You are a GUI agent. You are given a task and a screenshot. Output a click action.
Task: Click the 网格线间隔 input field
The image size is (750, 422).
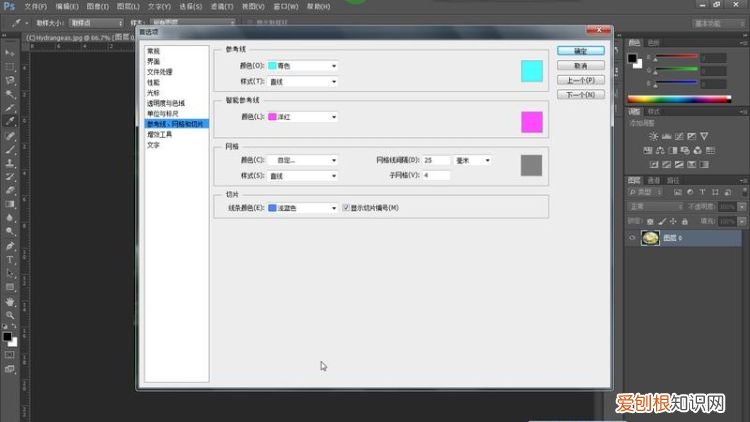[x=436, y=159]
